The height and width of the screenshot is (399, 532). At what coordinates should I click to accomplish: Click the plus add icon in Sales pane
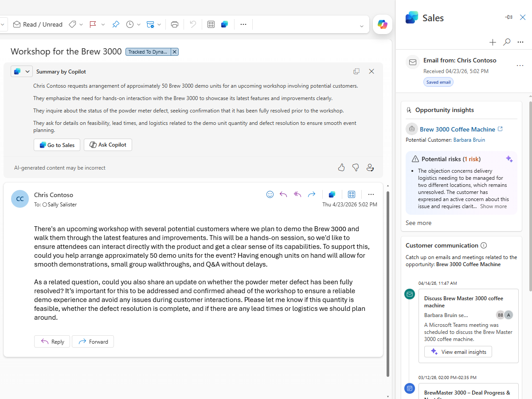(x=493, y=42)
